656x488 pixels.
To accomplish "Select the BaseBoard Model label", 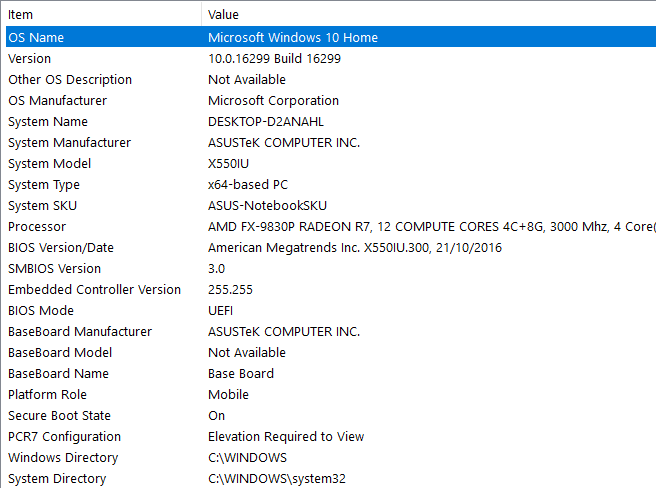I will click(60, 352).
